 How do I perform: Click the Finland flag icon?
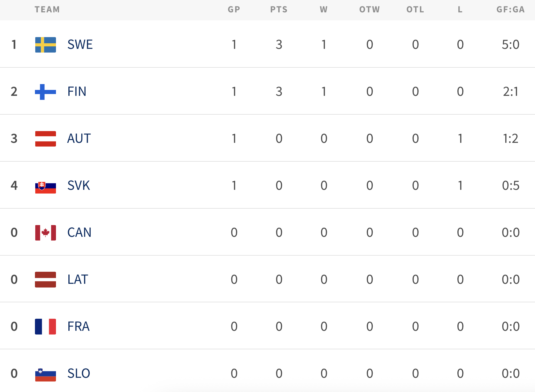click(45, 92)
